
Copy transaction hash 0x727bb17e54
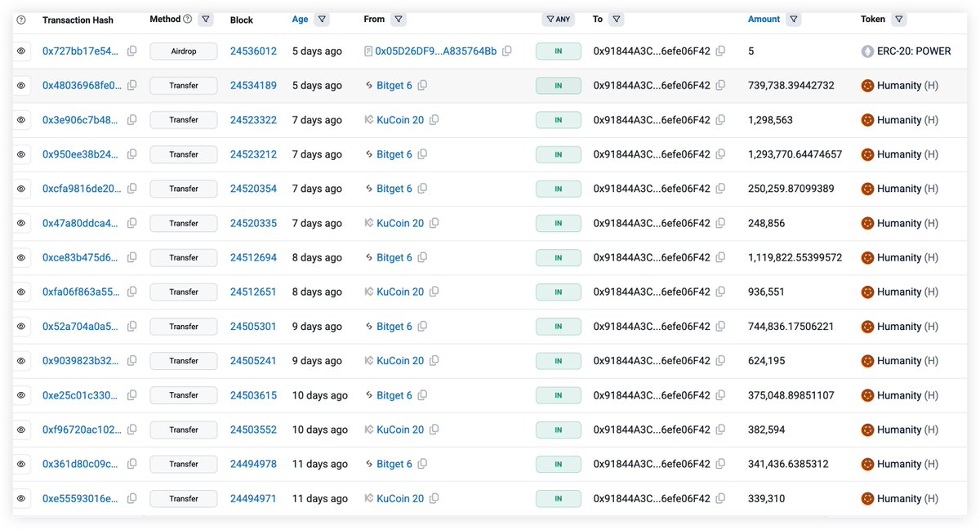point(132,51)
